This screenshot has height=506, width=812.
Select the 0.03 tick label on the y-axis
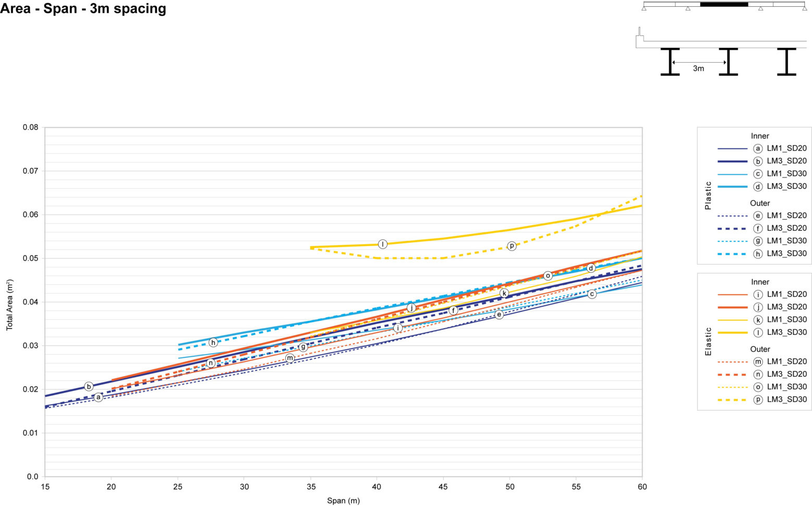coord(31,346)
